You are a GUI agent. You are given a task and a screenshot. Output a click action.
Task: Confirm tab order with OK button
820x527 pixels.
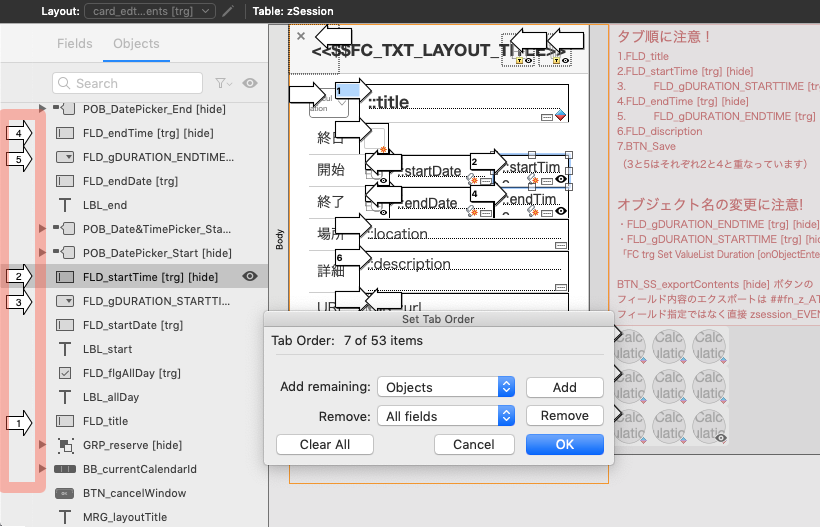pos(564,444)
